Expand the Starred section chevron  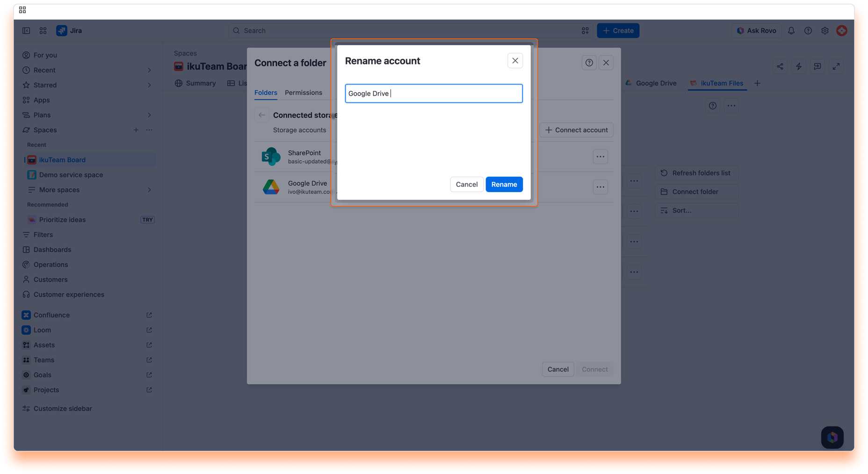tap(149, 85)
